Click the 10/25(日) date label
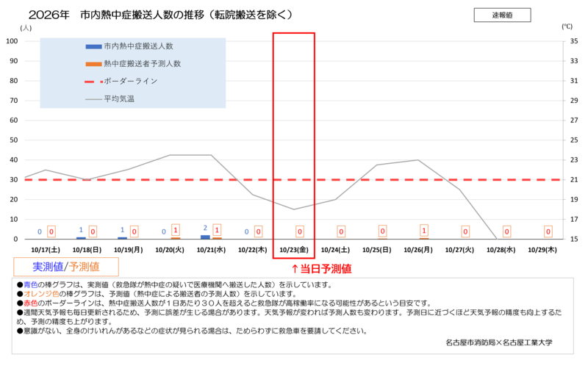Screen dimensions: 588x385 pyautogui.click(x=377, y=250)
